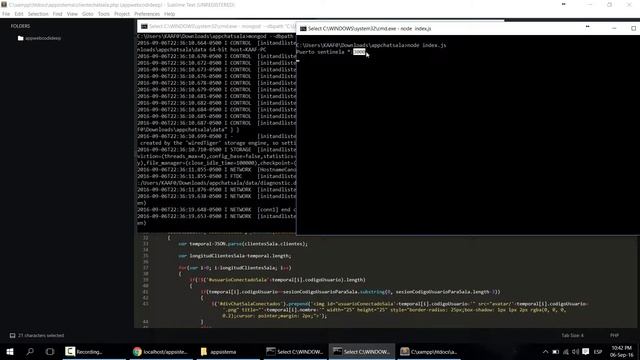Click the ESP language indicator
This screenshot has width=640, height=360.
(x=598, y=352)
